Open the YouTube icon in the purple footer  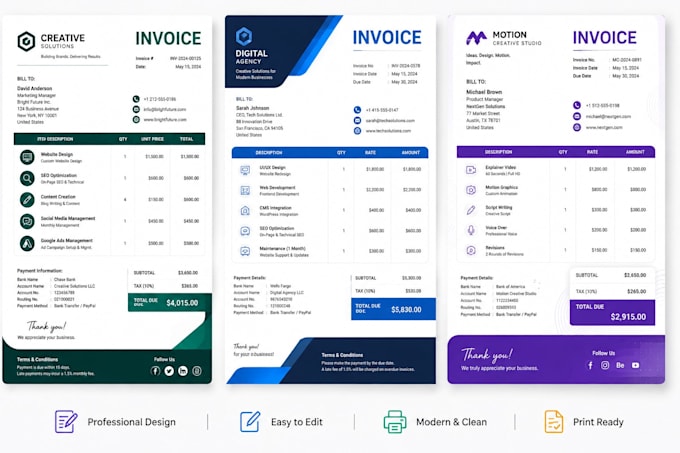[635, 365]
